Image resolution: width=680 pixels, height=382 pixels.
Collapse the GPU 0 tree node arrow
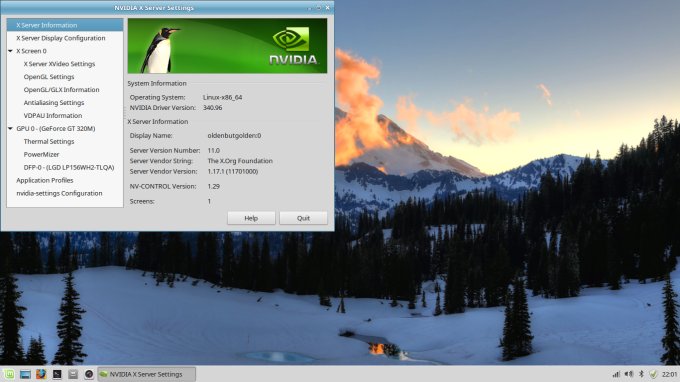point(10,129)
